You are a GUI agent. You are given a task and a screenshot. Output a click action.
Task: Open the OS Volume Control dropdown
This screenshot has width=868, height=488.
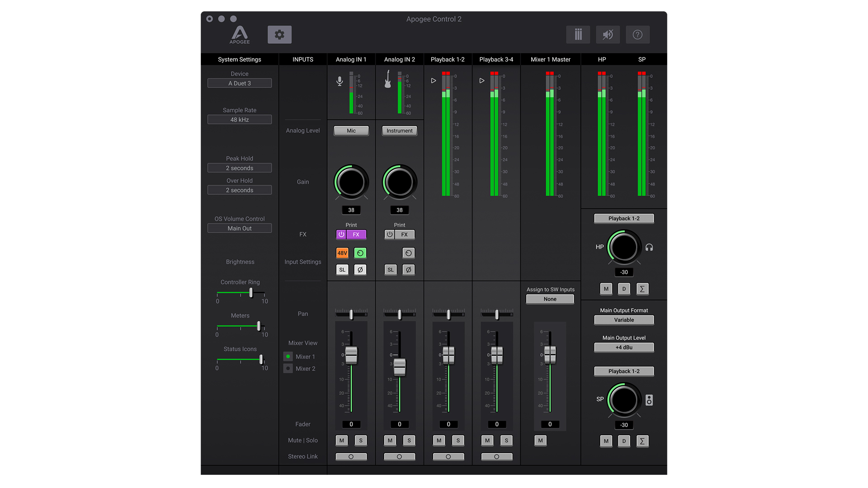click(240, 228)
